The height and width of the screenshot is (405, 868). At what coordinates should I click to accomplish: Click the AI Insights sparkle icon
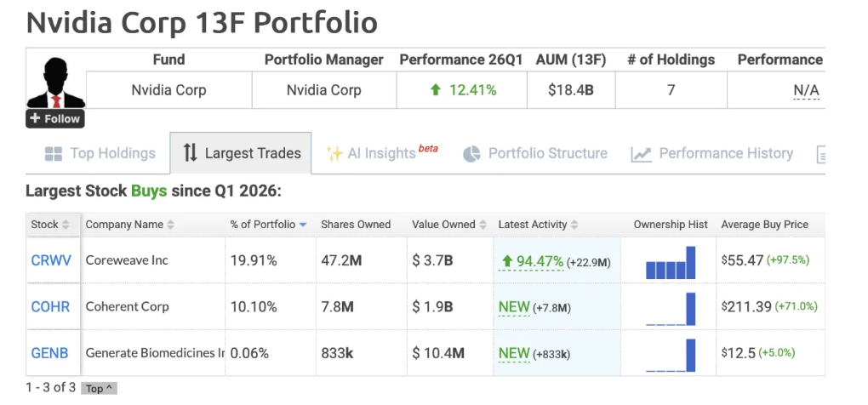click(334, 154)
